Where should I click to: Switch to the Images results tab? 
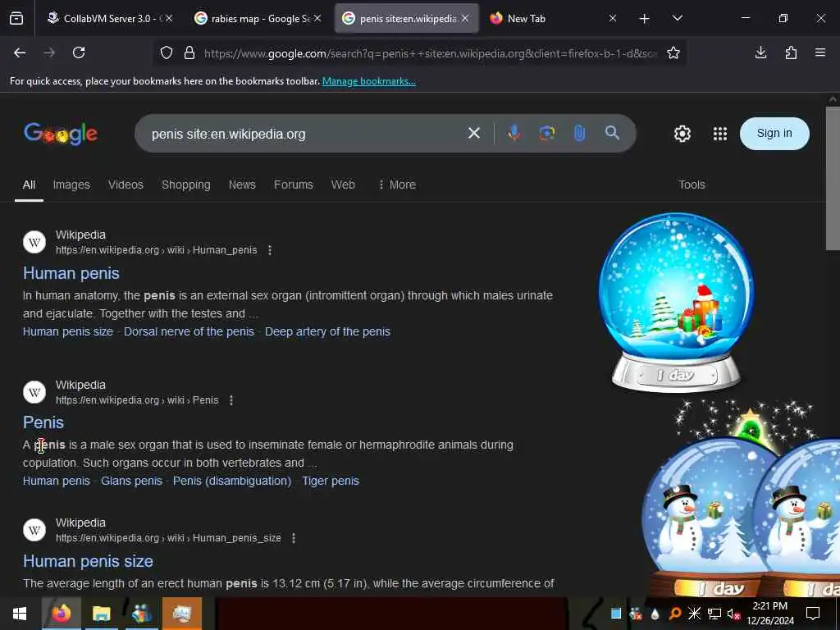pos(71,185)
